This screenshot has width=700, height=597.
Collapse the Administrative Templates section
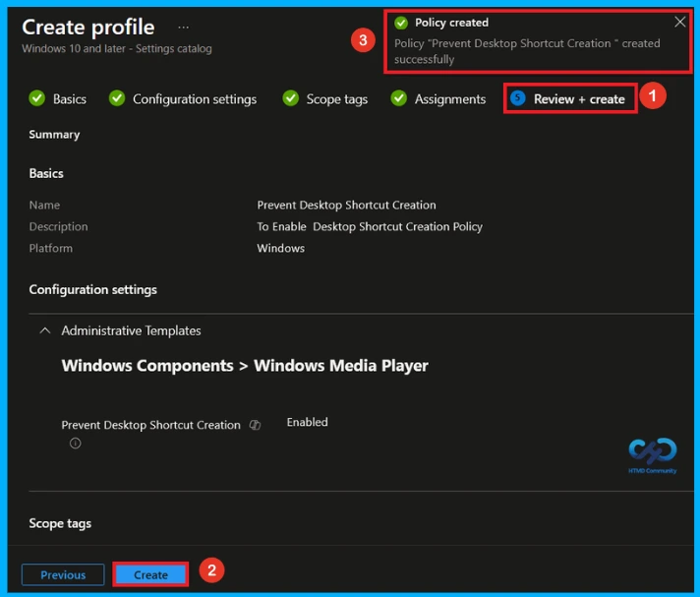(x=45, y=330)
